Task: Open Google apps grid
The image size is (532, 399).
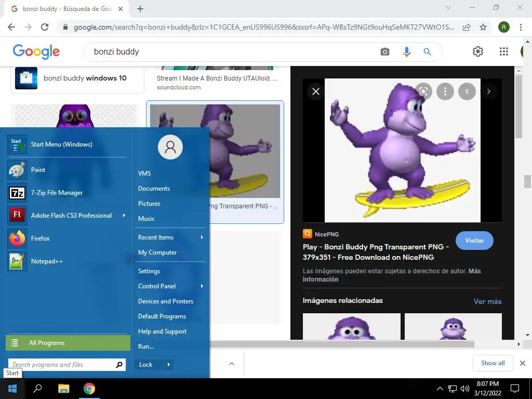Action: 504,51
